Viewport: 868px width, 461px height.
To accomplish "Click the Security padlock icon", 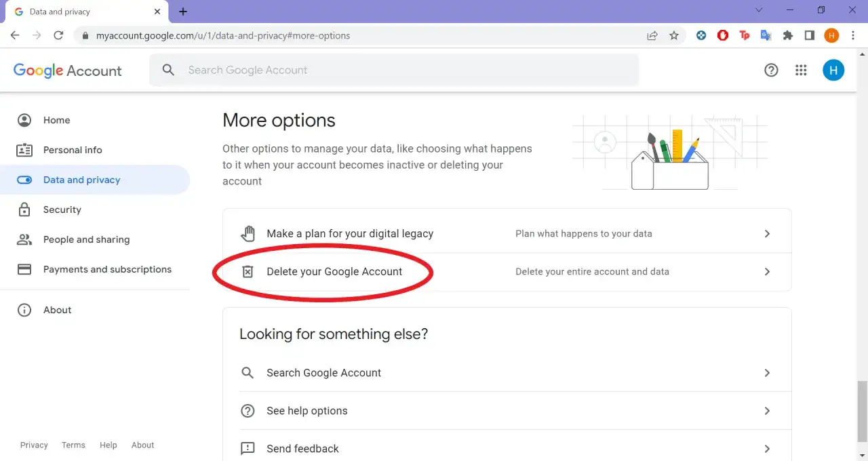I will (x=24, y=209).
